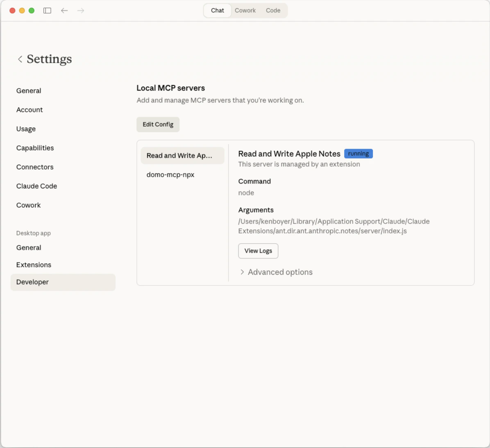Click the Edit Config button
Screen dimensions: 490x448
(x=158, y=124)
